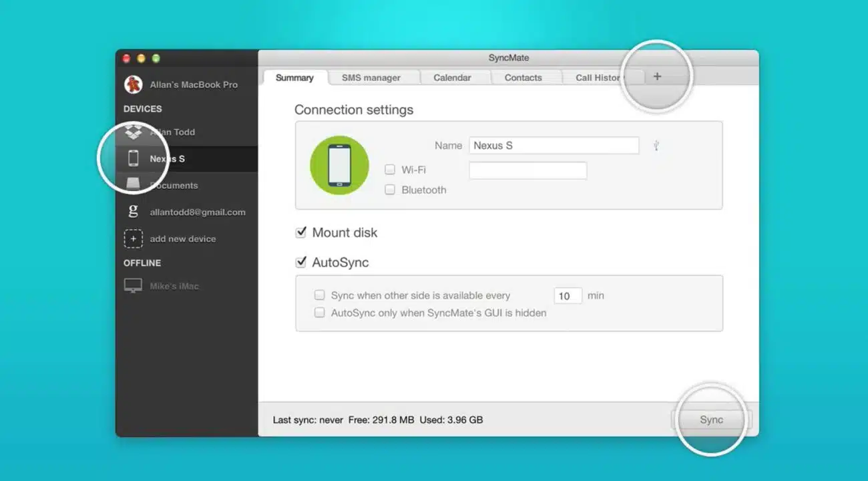
Task: Check AutoSync only when GUI is hidden
Action: pyautogui.click(x=320, y=313)
